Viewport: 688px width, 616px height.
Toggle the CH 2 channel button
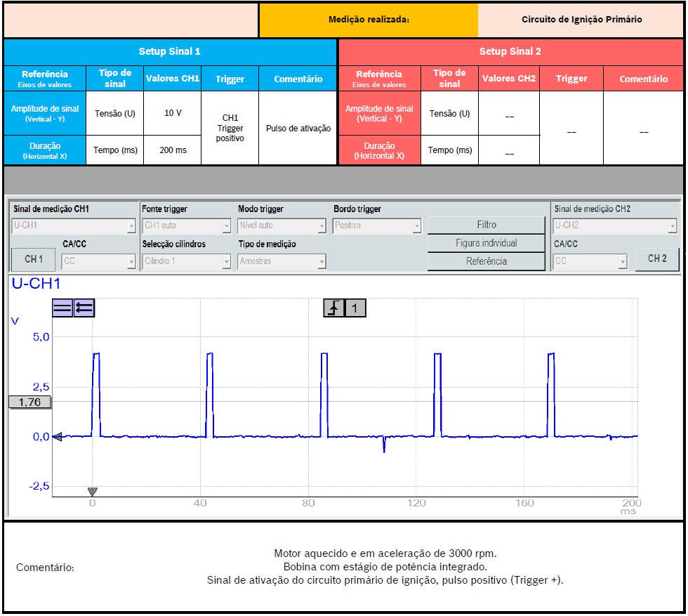(657, 259)
